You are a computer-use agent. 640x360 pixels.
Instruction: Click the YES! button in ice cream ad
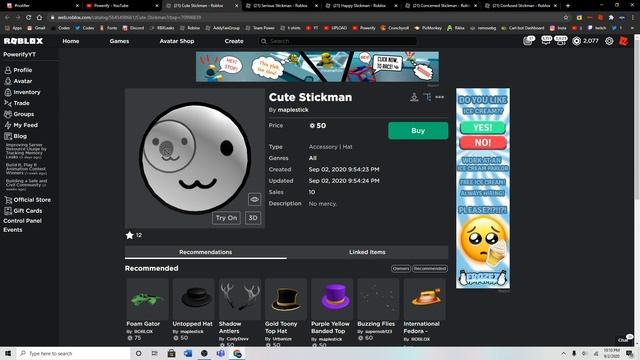click(483, 128)
